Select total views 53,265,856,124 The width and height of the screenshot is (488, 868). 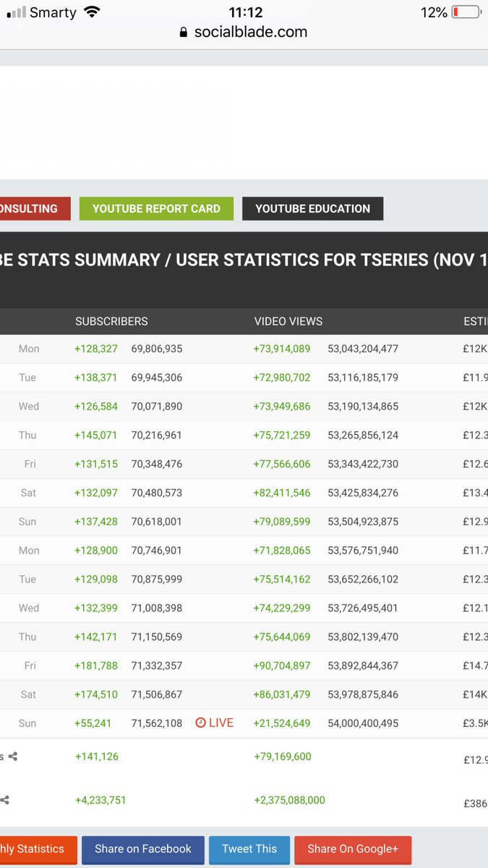tap(363, 435)
